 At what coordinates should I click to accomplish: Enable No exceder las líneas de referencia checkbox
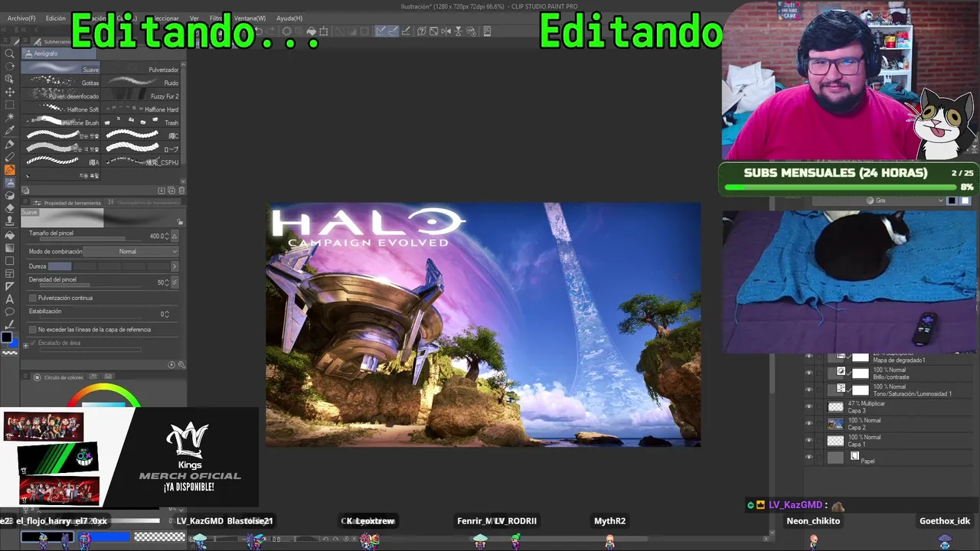coord(32,330)
